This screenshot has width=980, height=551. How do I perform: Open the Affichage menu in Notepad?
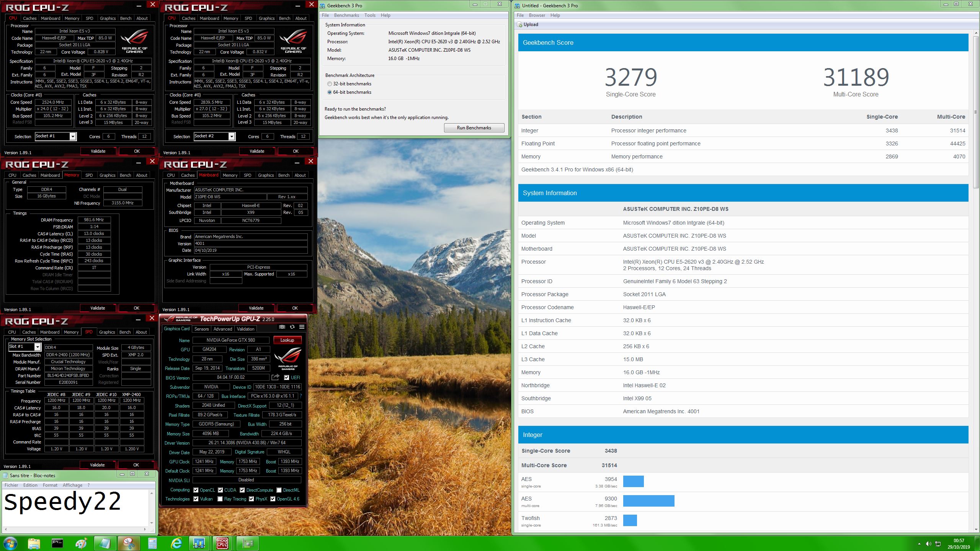73,485
